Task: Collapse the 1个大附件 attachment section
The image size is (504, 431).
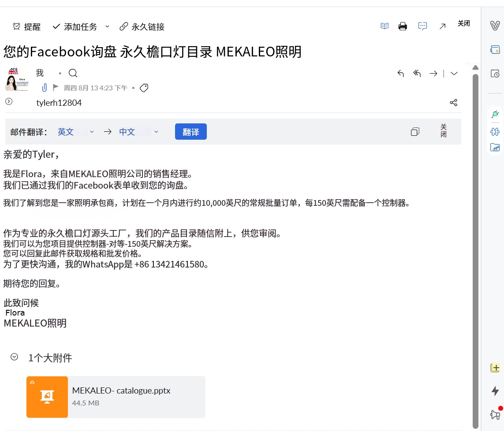Action: (x=14, y=357)
